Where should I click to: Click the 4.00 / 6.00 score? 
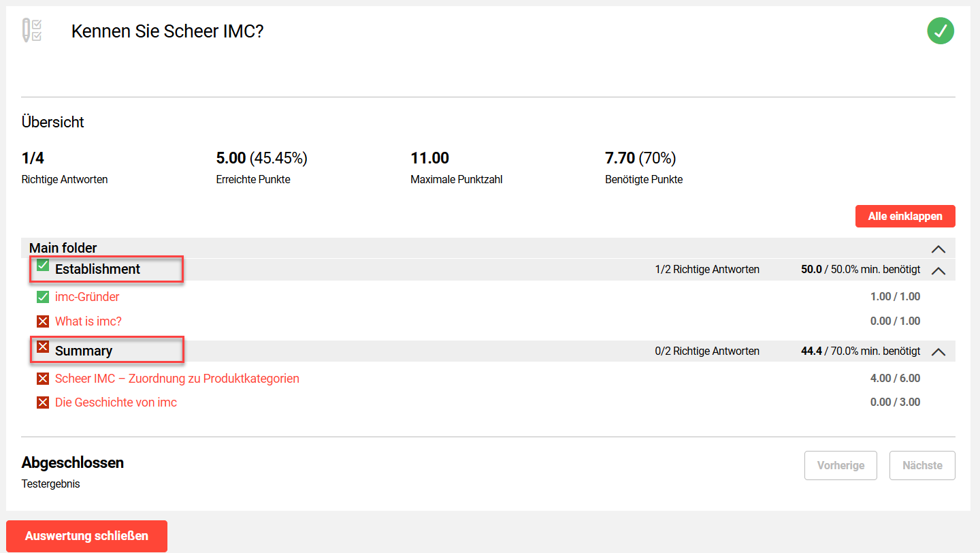(x=895, y=379)
